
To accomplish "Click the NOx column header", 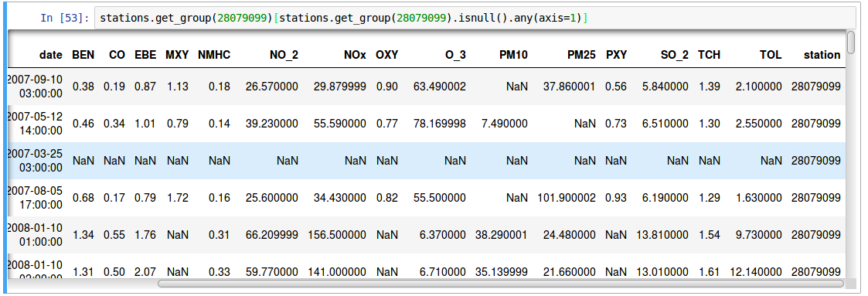I will point(356,55).
